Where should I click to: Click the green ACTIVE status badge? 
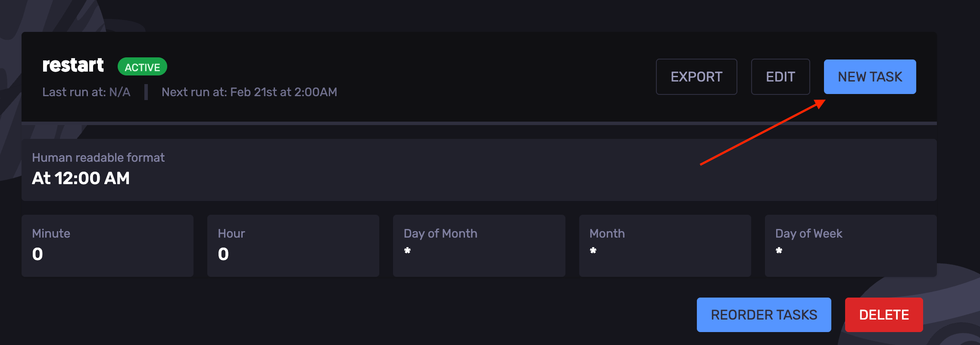point(142,67)
